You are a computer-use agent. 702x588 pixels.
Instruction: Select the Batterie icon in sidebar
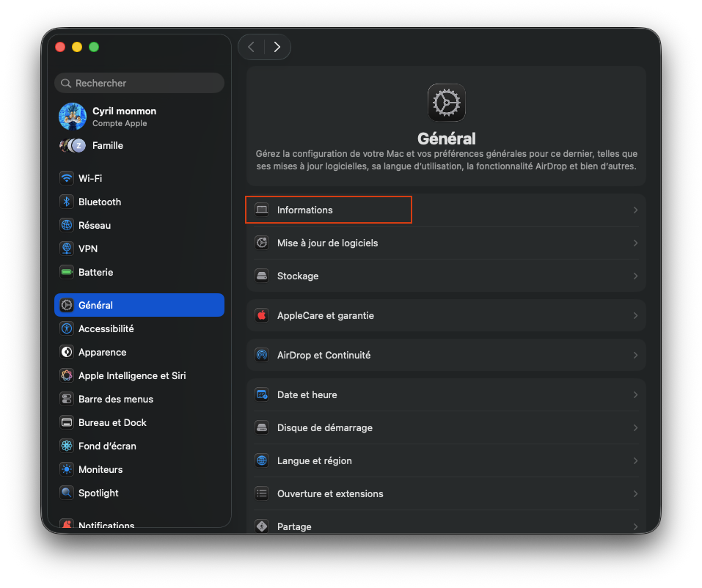pyautogui.click(x=67, y=272)
